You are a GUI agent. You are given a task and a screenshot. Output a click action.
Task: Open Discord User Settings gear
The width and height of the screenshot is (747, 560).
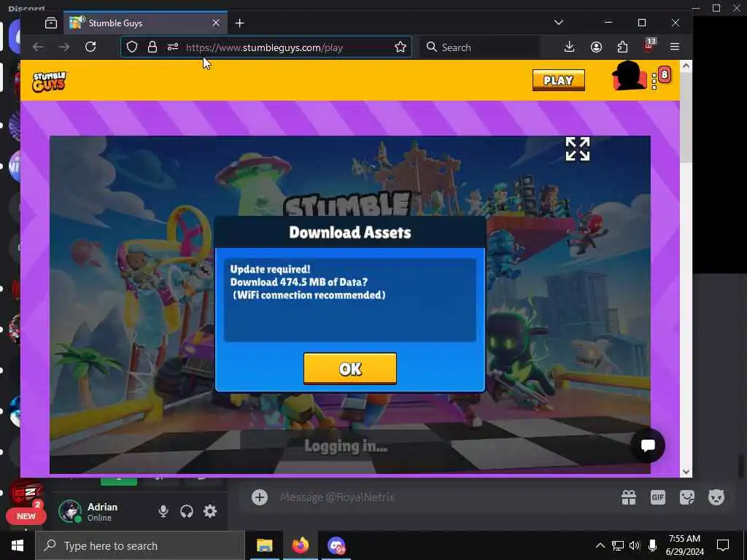pyautogui.click(x=210, y=511)
